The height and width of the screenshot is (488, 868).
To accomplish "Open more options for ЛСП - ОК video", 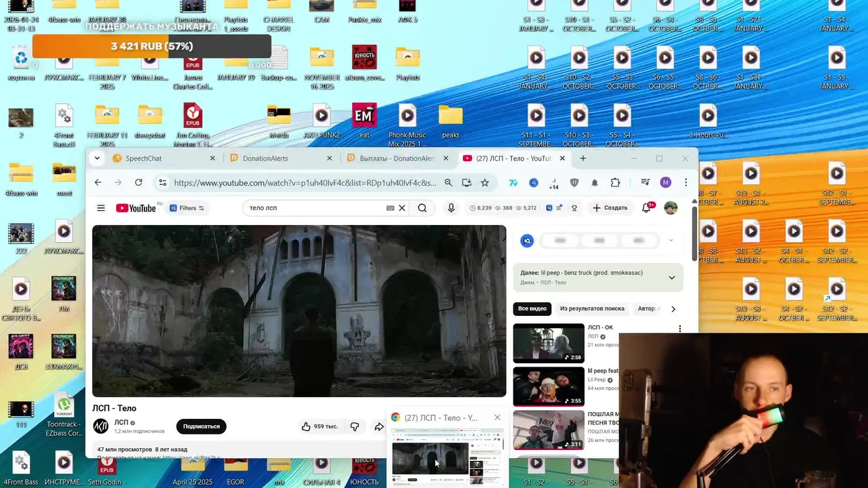I will 679,329.
